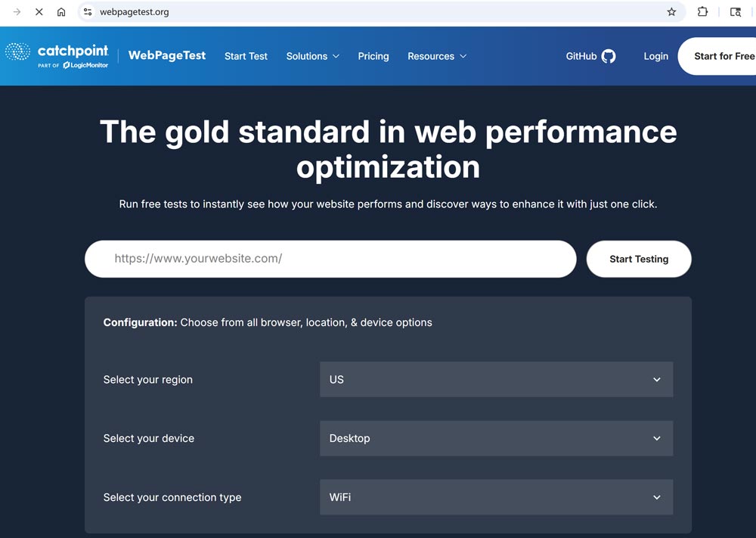The image size is (756, 538).
Task: Click the WebPageTest wordmark logo
Action: (x=166, y=55)
